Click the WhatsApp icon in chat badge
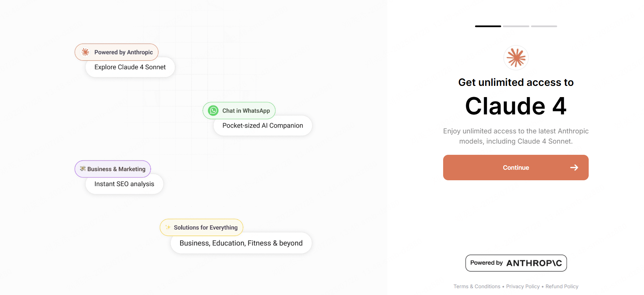This screenshot has height=295, width=644. 213,111
